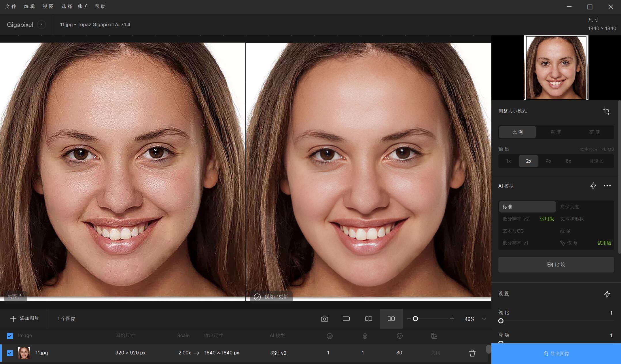Image resolution: width=621 pixels, height=364 pixels.
Task: Select the 艺术与CG model
Action: [x=513, y=231]
